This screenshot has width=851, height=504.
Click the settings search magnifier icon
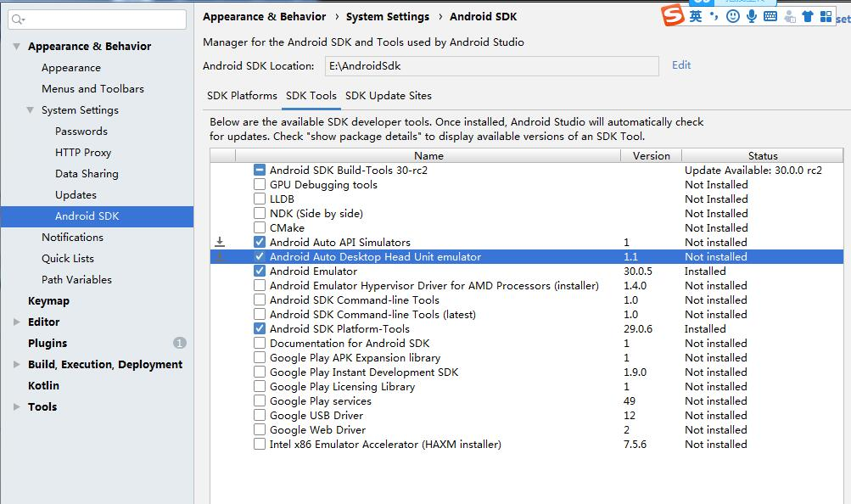pos(18,20)
